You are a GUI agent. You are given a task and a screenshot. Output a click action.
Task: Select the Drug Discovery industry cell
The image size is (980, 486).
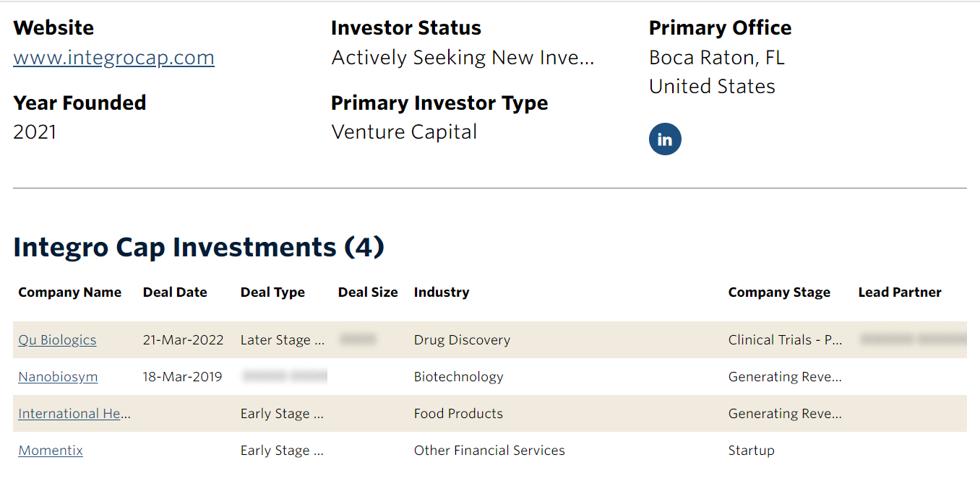point(462,340)
